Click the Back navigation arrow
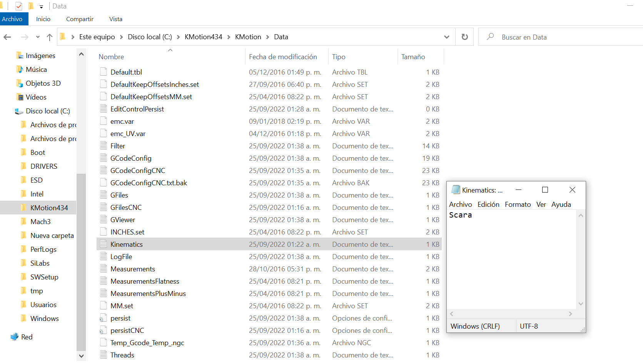 tap(7, 37)
